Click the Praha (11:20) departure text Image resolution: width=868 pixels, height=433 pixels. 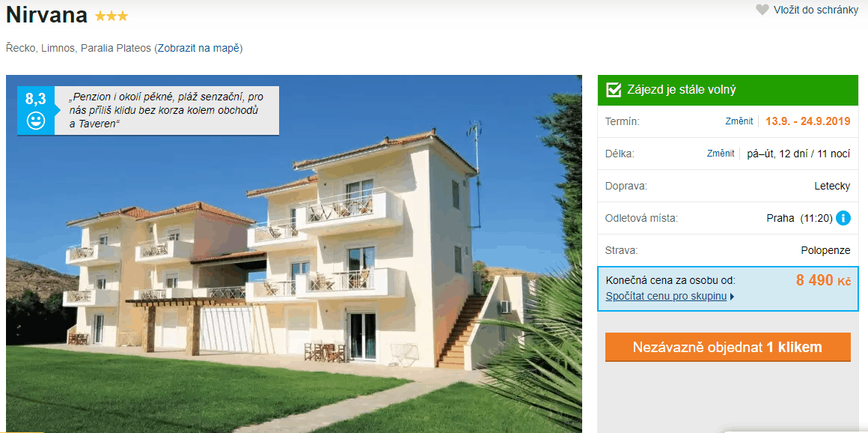tap(799, 218)
